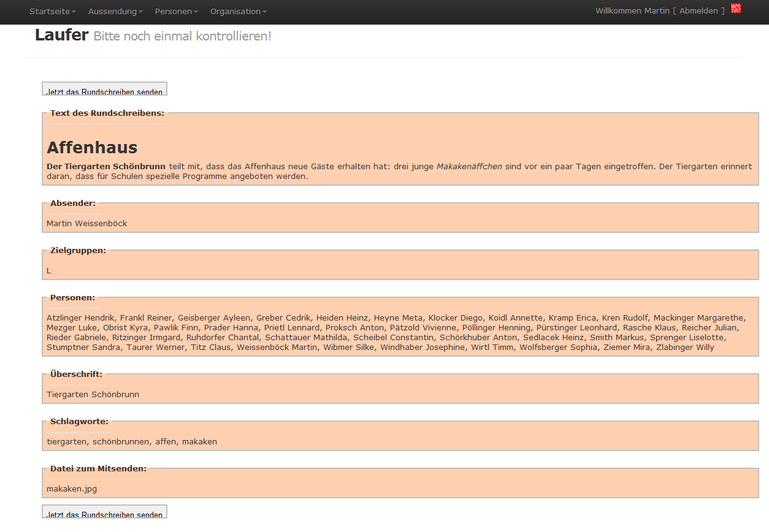Viewport: 769px width, 532px height.
Task: Click the attachment name makaken.jpg
Action: [72, 489]
